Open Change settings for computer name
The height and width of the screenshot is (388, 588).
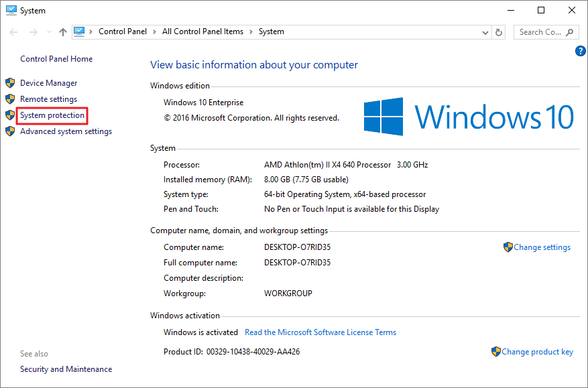542,247
